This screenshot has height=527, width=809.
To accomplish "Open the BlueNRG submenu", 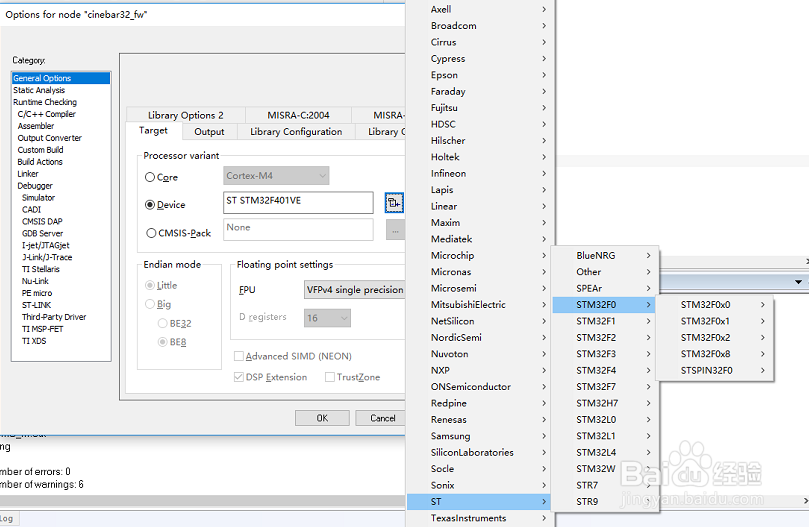I will pos(606,255).
